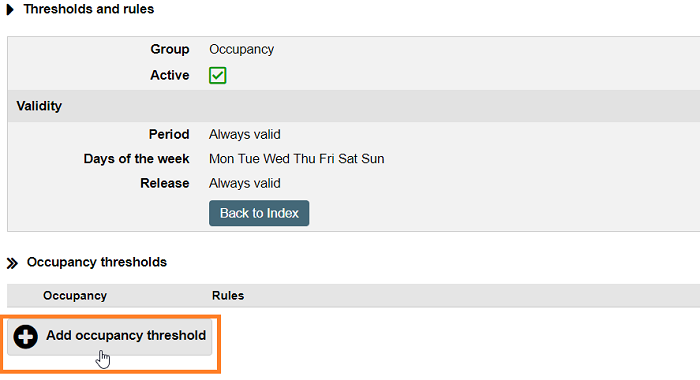Go back using Back to Index button
The width and height of the screenshot is (700, 380).
tap(259, 213)
